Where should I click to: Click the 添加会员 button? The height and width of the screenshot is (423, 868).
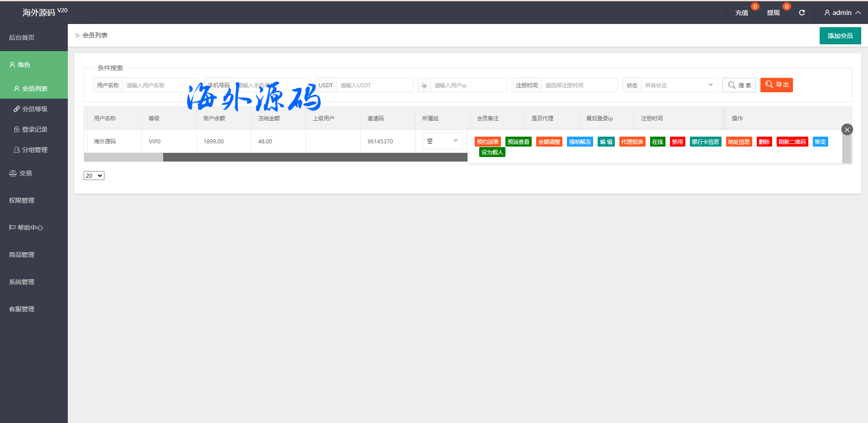(840, 36)
